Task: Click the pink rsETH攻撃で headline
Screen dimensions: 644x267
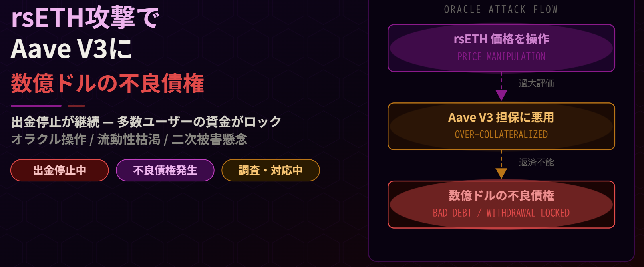Action: [85, 18]
